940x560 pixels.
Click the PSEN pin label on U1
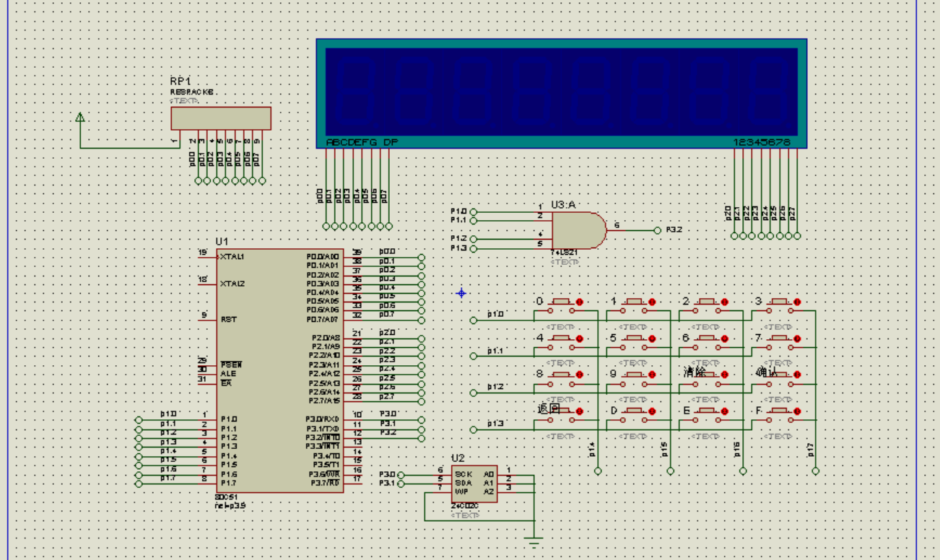pos(231,364)
